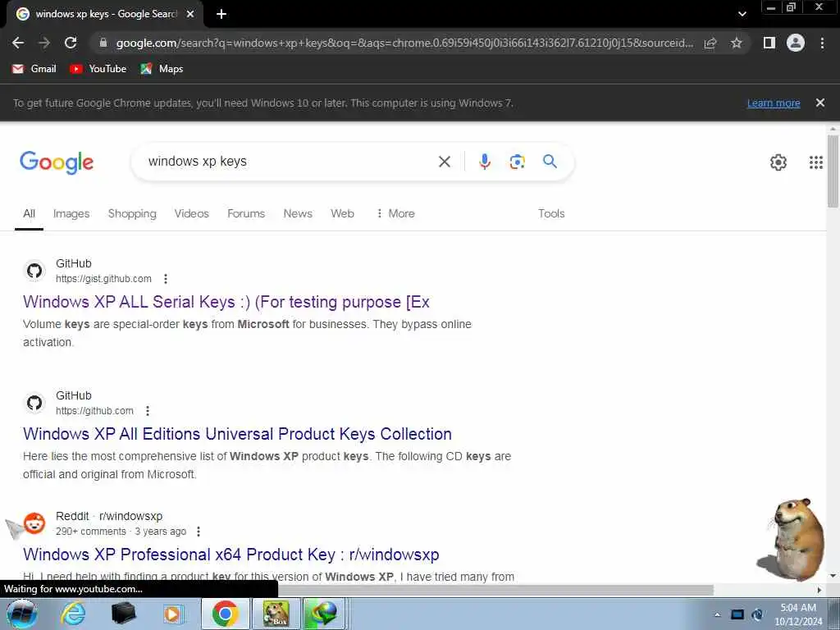Open Universal Product Keys Collection result
This screenshot has height=630, width=840.
(237, 433)
